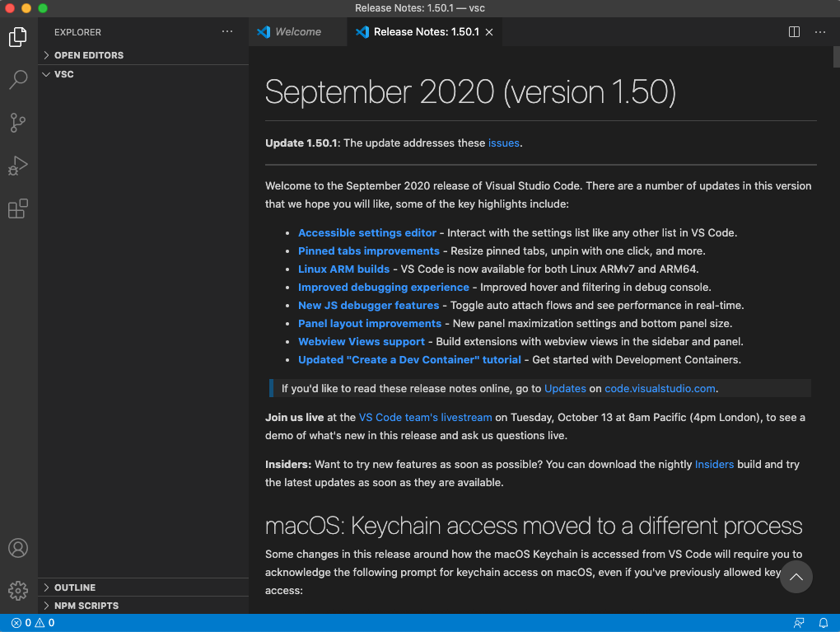Viewport: 840px width, 632px height.
Task: Open Accessible settings editor link
Action: pyautogui.click(x=367, y=232)
